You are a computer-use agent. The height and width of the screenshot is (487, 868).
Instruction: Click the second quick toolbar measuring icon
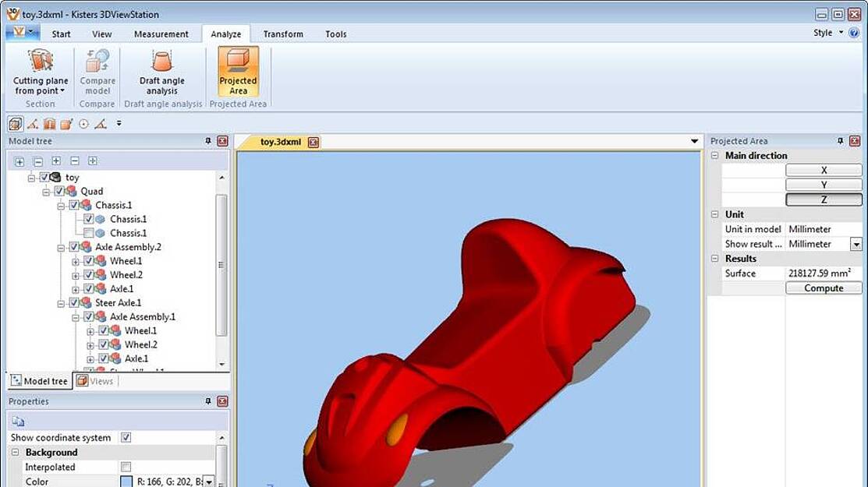click(x=33, y=124)
